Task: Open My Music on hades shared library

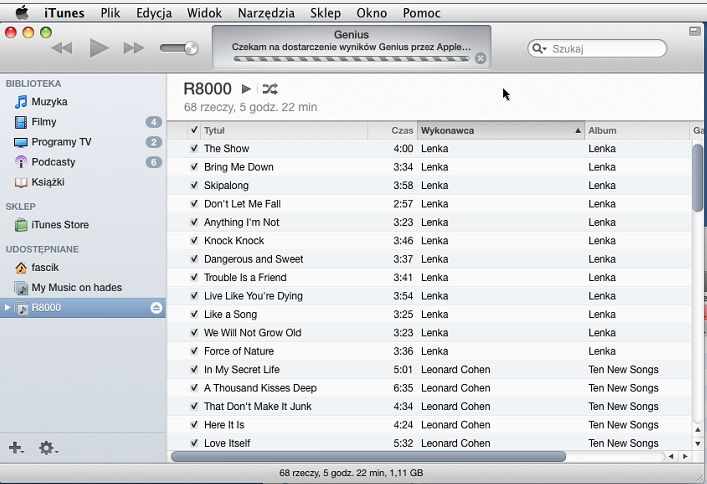Action: coord(77,287)
